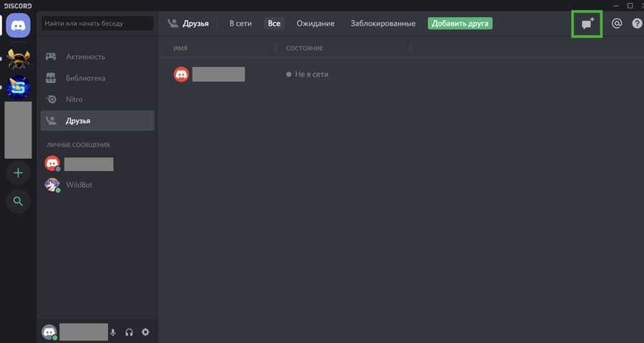Viewport: 644px width, 343px height.
Task: Open WildBot direct message
Action: point(97,185)
